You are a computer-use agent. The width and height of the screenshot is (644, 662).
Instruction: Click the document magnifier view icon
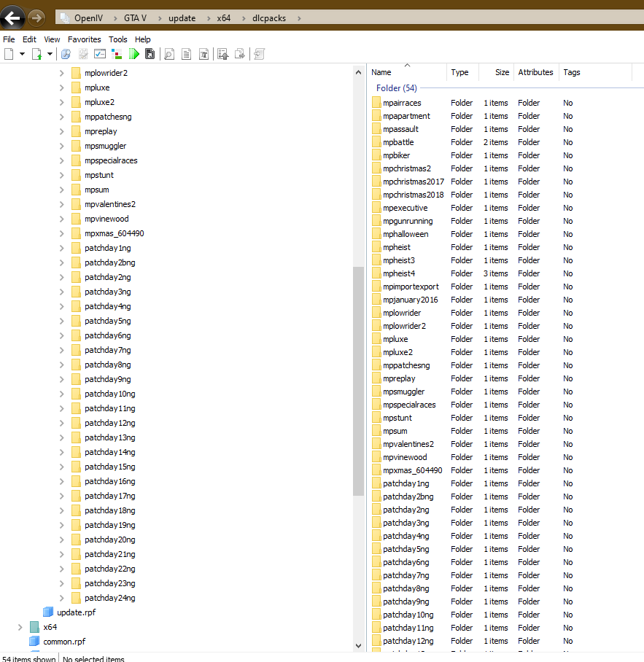pos(169,54)
